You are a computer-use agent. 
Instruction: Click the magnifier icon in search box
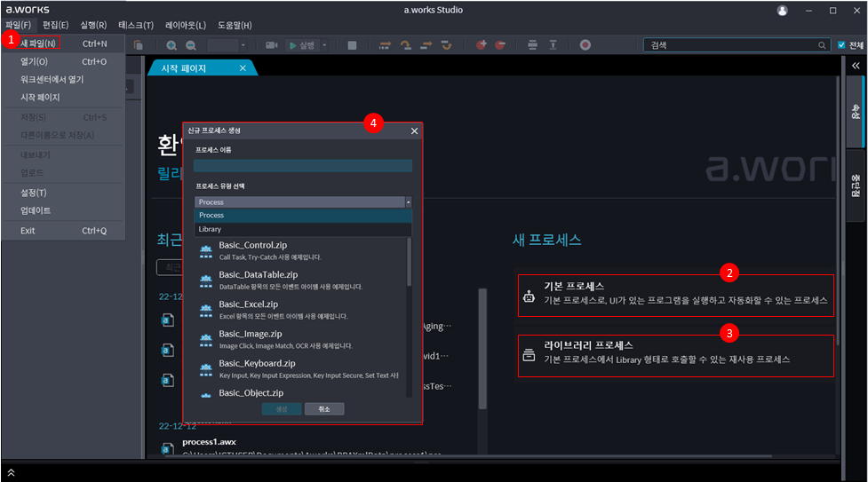822,45
